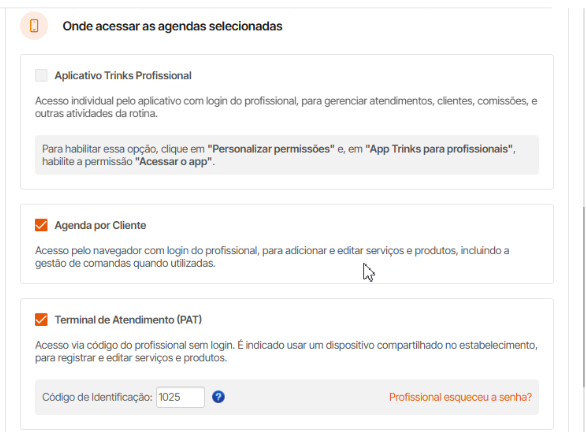
Task: Click the blue question mark help icon
Action: click(218, 397)
